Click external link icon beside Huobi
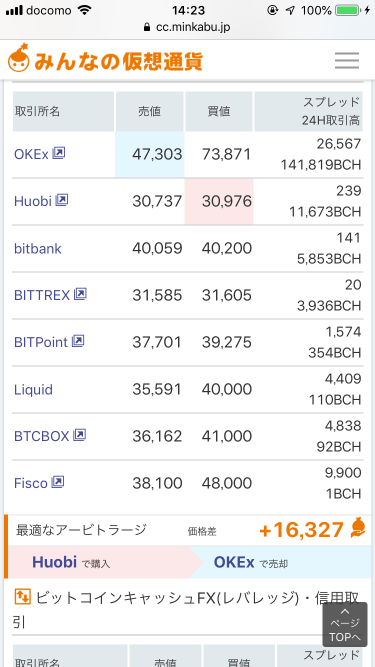Viewport: 375px width, 667px height. click(x=62, y=200)
